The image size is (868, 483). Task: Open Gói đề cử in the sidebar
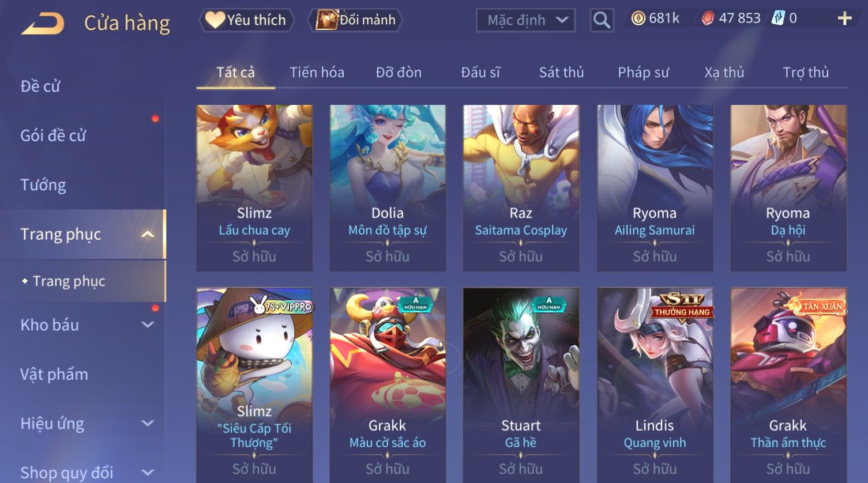click(53, 135)
